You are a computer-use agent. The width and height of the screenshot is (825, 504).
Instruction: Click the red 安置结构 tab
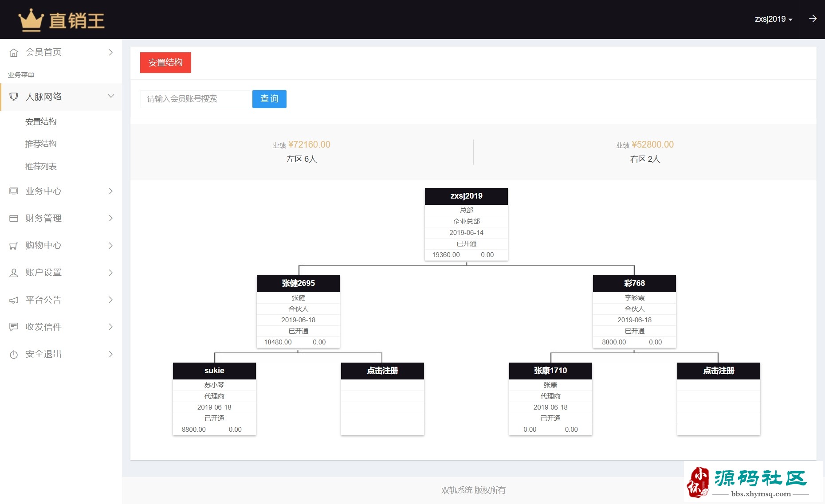(x=165, y=63)
